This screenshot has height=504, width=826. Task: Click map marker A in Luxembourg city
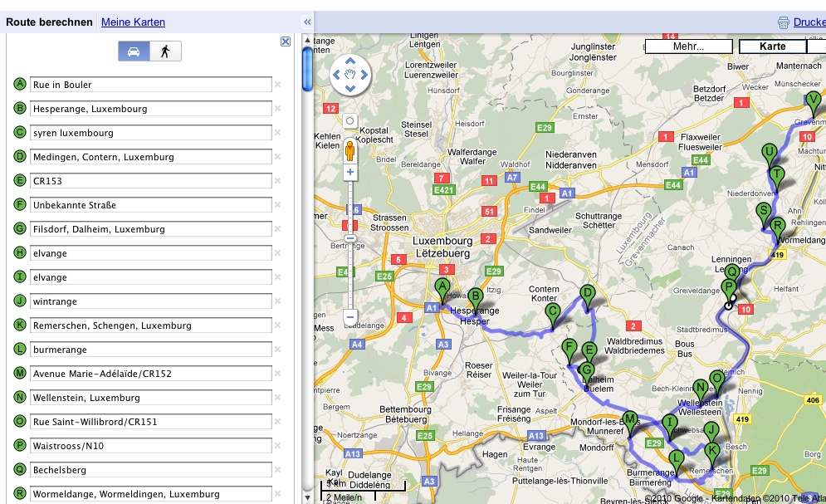coord(442,287)
